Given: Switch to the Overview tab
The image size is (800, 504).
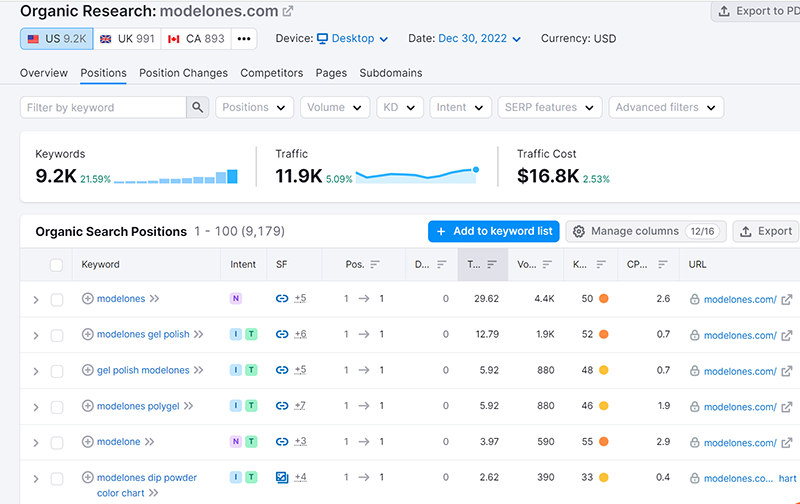Looking at the screenshot, I should [x=44, y=73].
